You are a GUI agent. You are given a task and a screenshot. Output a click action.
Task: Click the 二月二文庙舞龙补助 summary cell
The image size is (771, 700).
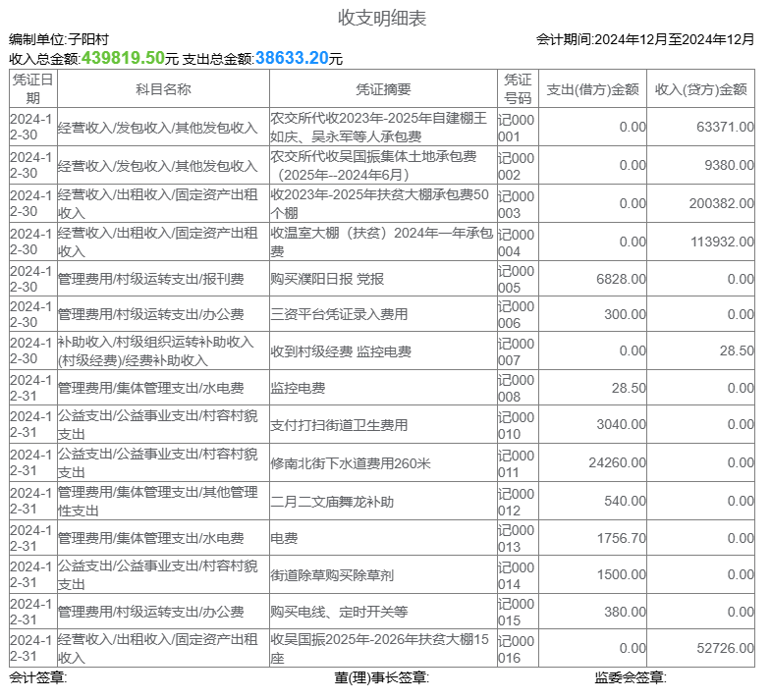[332, 501]
